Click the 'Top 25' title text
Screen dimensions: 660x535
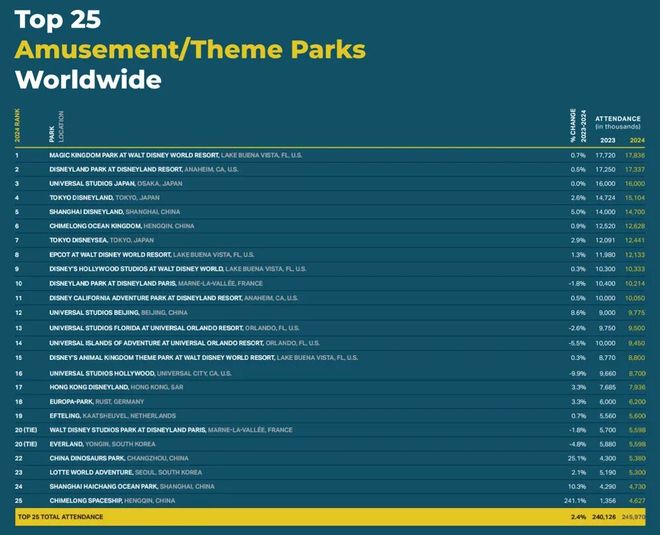tap(58, 19)
